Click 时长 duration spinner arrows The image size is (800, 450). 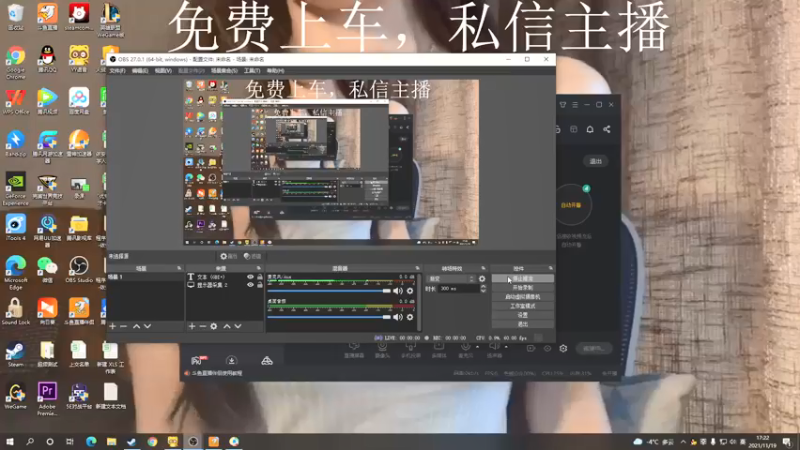click(x=483, y=289)
